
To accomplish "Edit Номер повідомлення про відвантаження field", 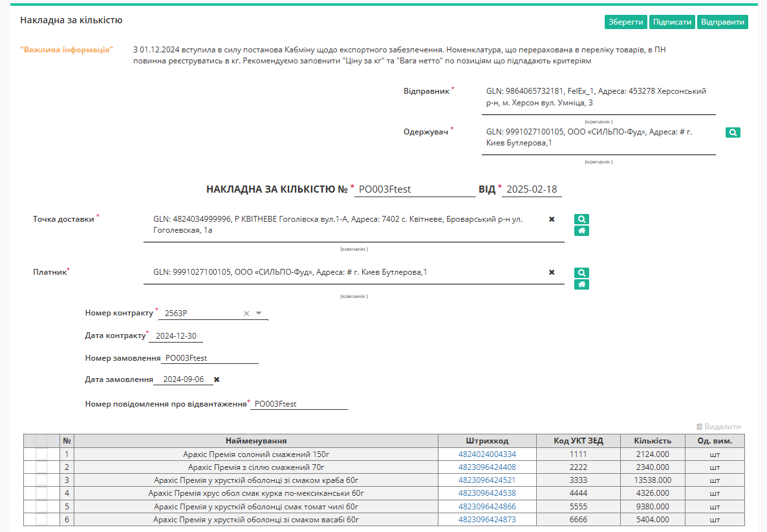I will 299,404.
